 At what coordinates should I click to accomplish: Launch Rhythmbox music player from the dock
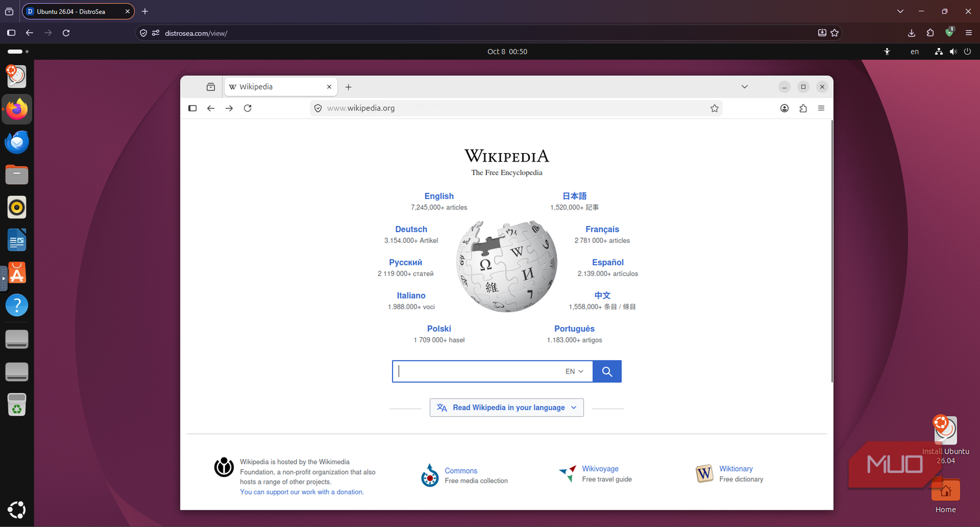pyautogui.click(x=17, y=207)
